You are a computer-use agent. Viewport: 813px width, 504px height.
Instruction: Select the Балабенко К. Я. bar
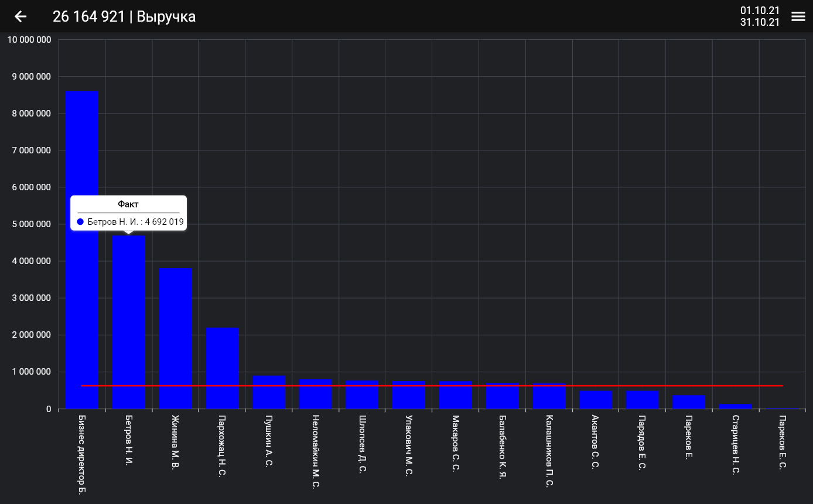[x=503, y=396]
